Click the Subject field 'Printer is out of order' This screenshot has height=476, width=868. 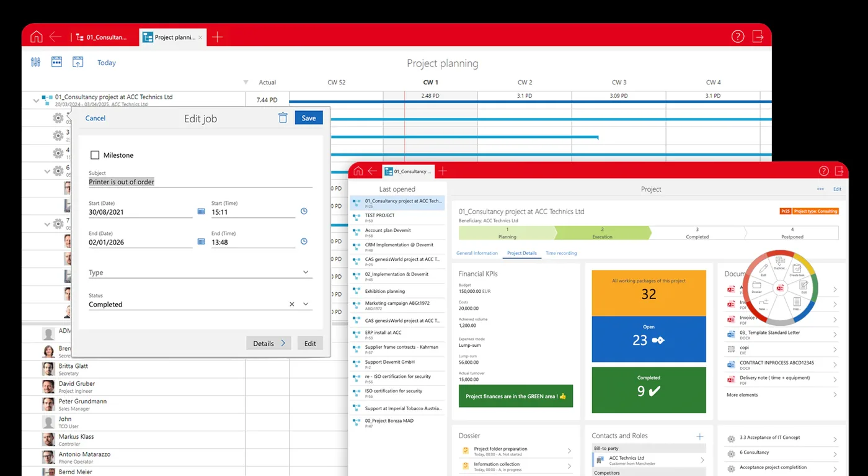[200, 182]
